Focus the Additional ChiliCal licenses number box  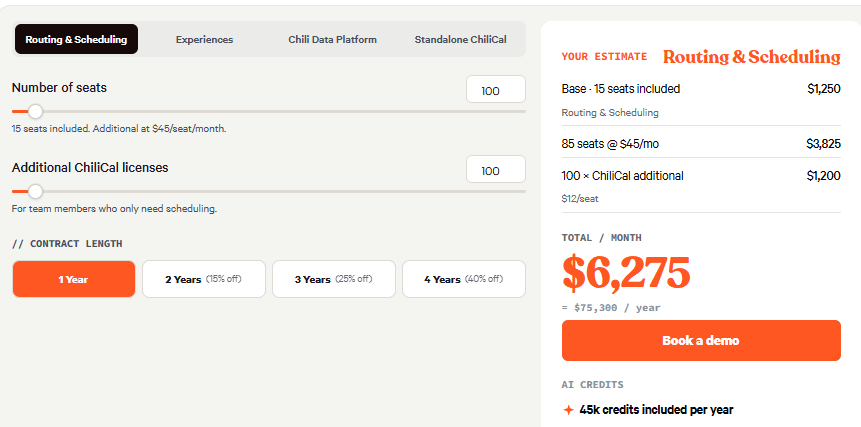pos(496,170)
